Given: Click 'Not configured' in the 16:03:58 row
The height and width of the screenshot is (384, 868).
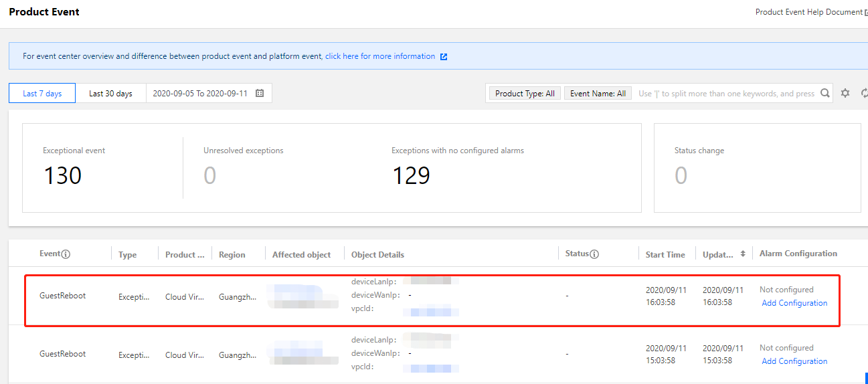Looking at the screenshot, I should coord(786,290).
